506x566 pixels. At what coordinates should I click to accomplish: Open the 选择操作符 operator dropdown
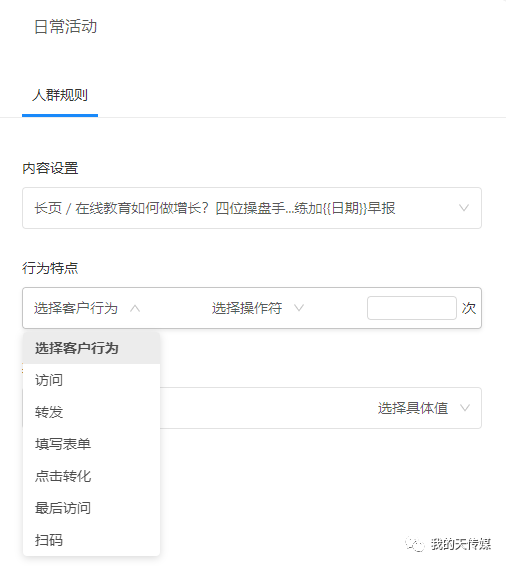click(258, 308)
